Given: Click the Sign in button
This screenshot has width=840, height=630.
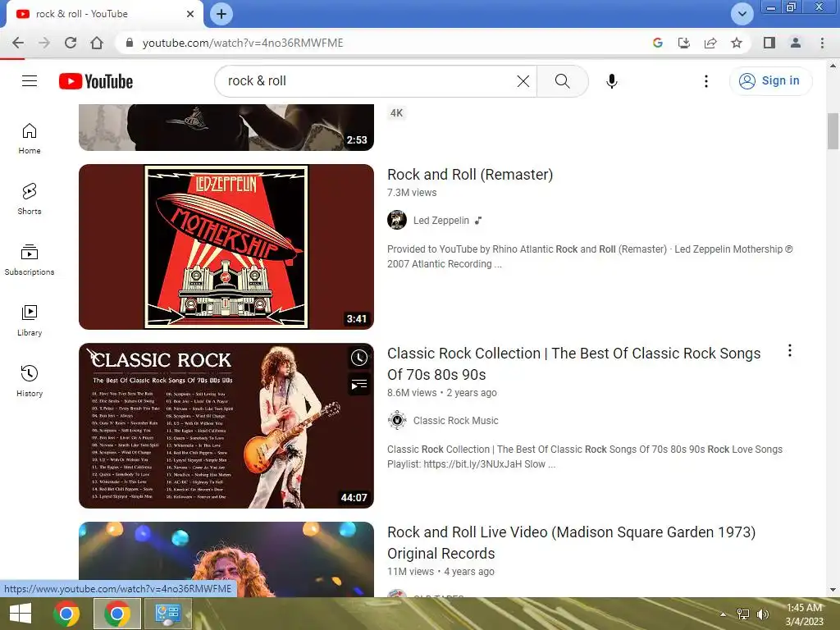Looking at the screenshot, I should 770,81.
